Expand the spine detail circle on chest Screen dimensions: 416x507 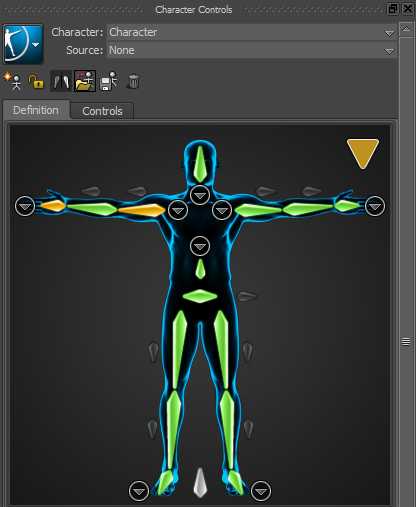[x=200, y=246]
